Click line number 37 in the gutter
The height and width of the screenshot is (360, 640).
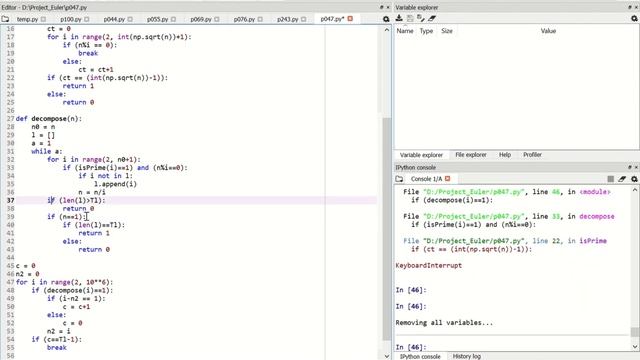(10, 200)
